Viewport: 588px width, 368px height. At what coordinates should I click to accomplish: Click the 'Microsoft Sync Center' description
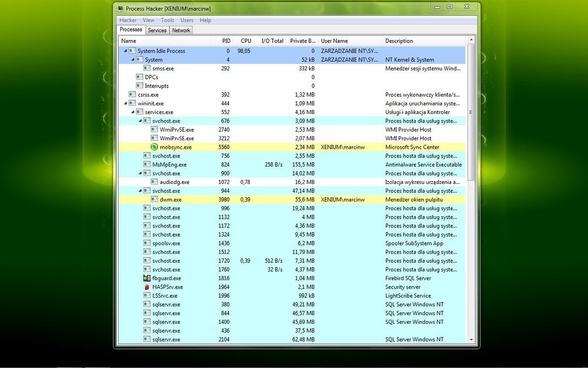[x=412, y=147]
